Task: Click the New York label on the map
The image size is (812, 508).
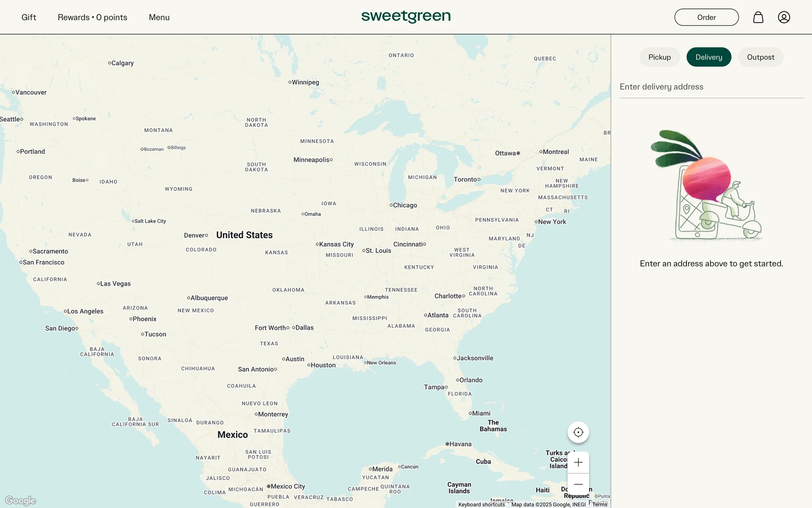Action: click(552, 222)
